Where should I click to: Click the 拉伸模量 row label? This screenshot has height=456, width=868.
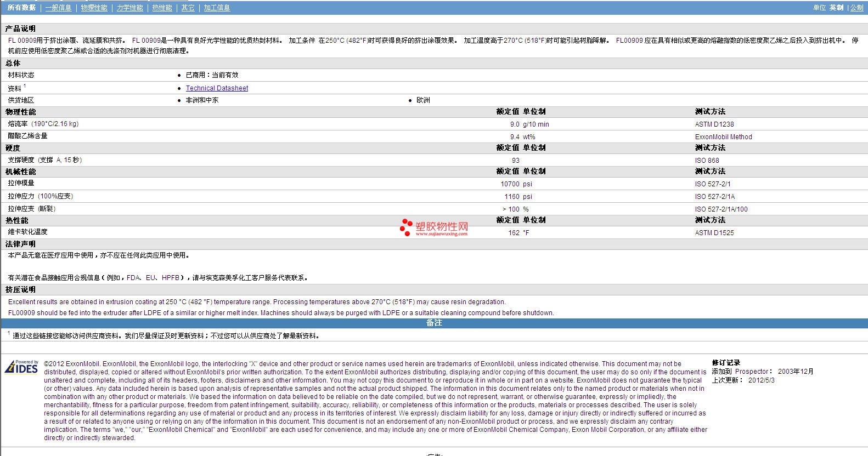[21, 183]
